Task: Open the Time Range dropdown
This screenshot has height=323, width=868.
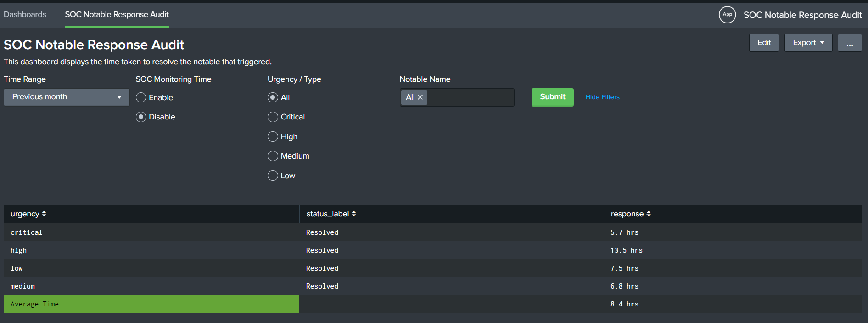Action: tap(66, 97)
